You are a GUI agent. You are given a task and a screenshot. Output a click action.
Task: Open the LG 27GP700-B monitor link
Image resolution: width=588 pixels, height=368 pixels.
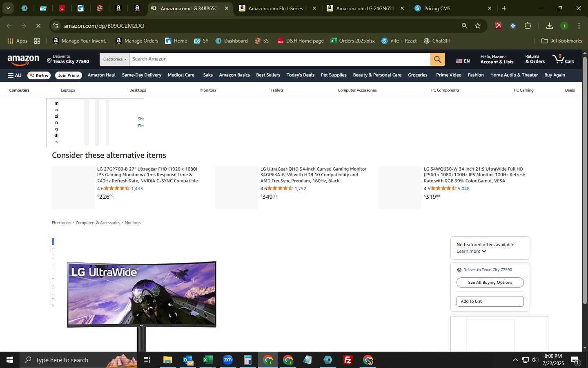click(148, 175)
